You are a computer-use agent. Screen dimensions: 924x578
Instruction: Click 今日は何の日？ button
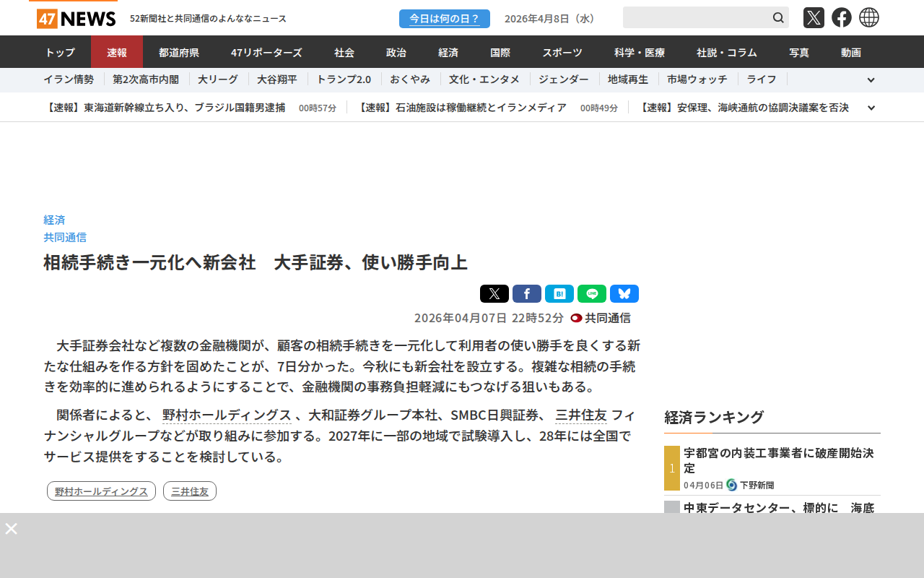click(x=445, y=19)
